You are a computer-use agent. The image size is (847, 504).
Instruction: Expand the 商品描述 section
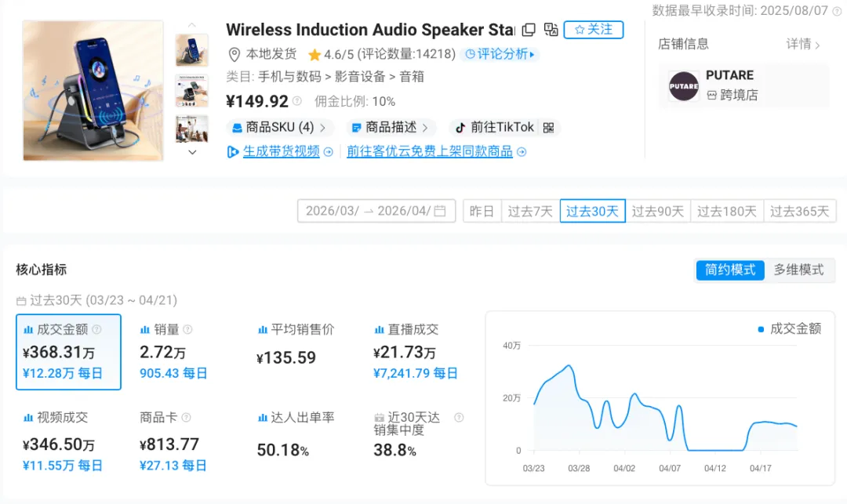(388, 126)
